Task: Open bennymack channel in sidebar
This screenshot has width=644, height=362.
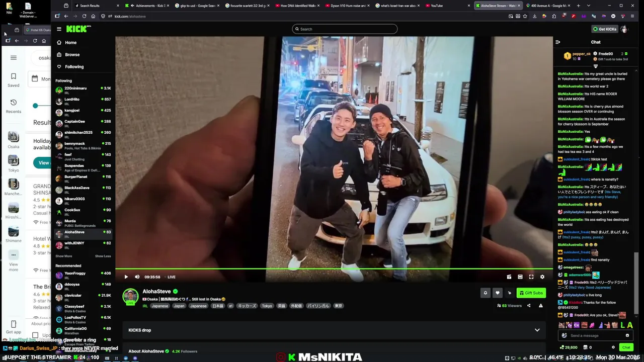Action: (x=83, y=145)
